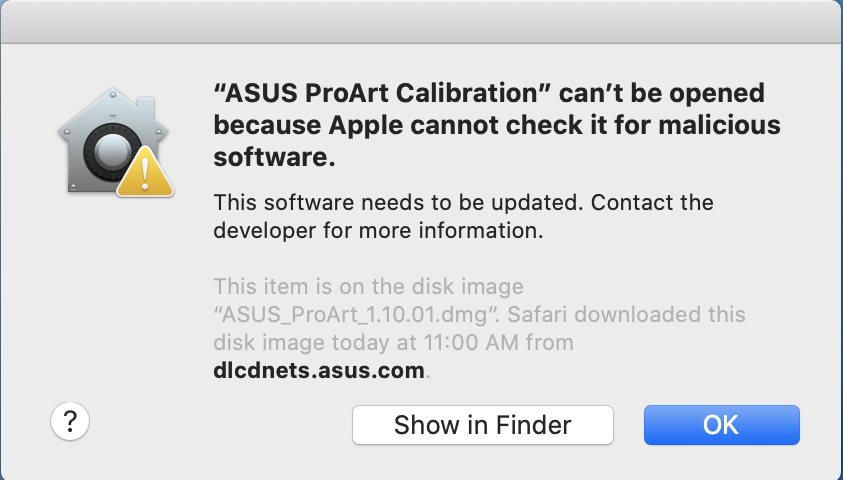Click the dlcdnets.asus.com source domain
Screen dimensions: 843x480
[319, 370]
